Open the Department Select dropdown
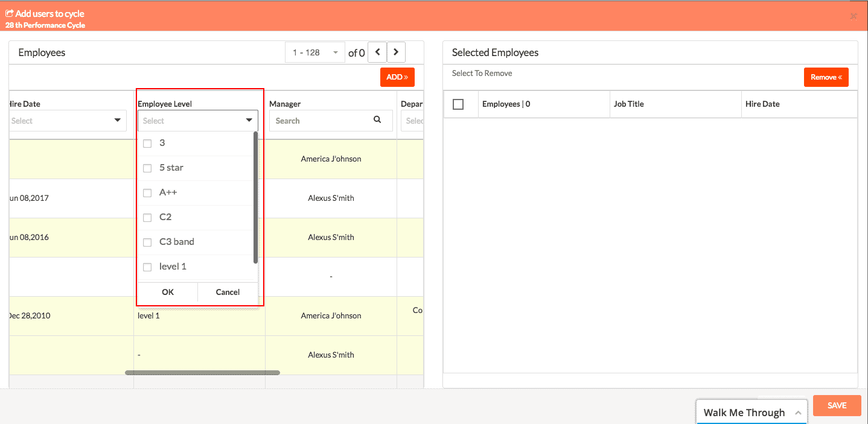Screen dimensions: 868x424 coord(413,121)
